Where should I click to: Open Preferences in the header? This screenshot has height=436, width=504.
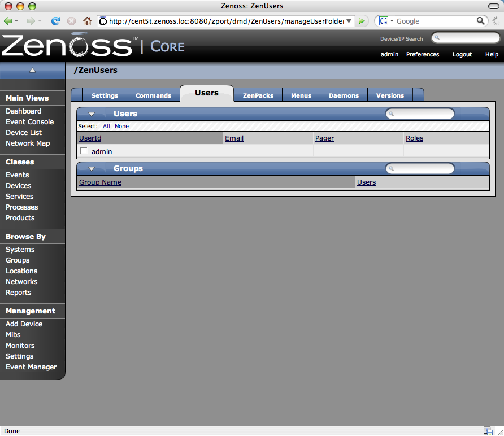423,54
